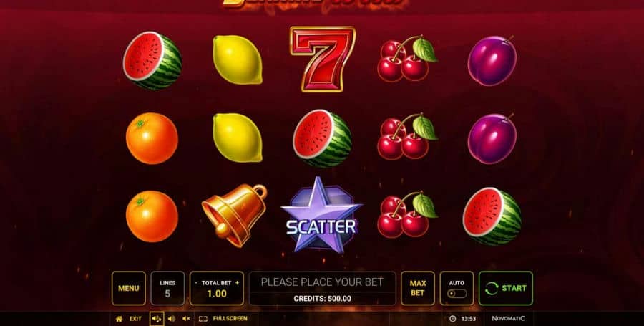Click the golden bell symbol
Viewport: 644px width, 326px height.
[x=234, y=215]
